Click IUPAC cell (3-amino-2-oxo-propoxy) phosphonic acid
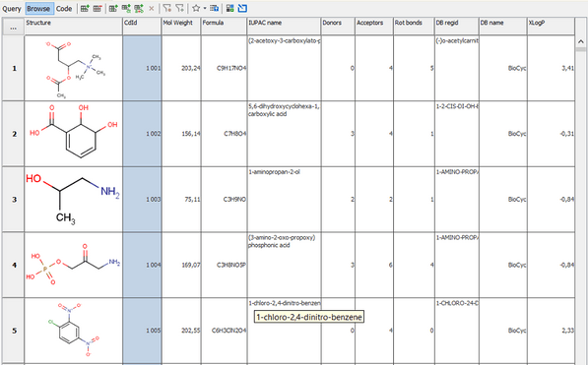Image resolution: width=588 pixels, height=365 pixels. coord(284,265)
